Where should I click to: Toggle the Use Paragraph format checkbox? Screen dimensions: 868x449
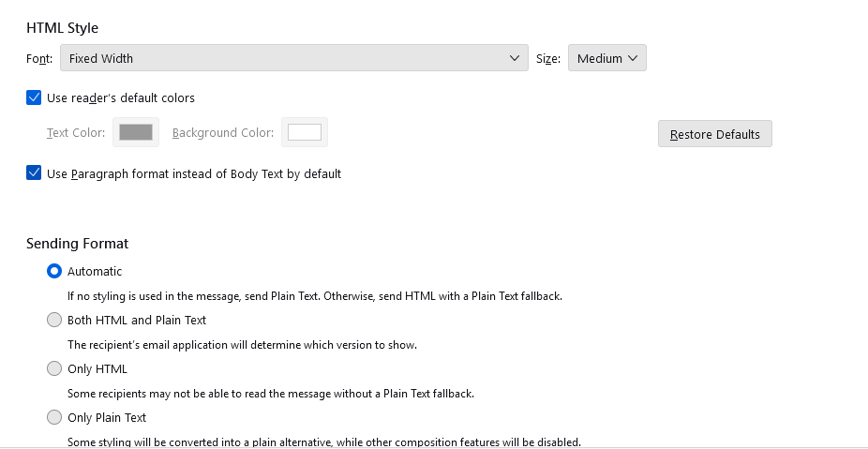click(x=35, y=173)
